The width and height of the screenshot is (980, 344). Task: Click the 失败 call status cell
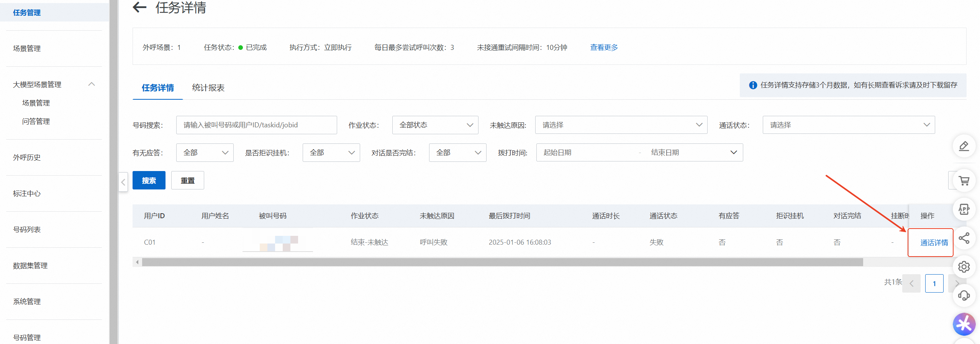656,242
